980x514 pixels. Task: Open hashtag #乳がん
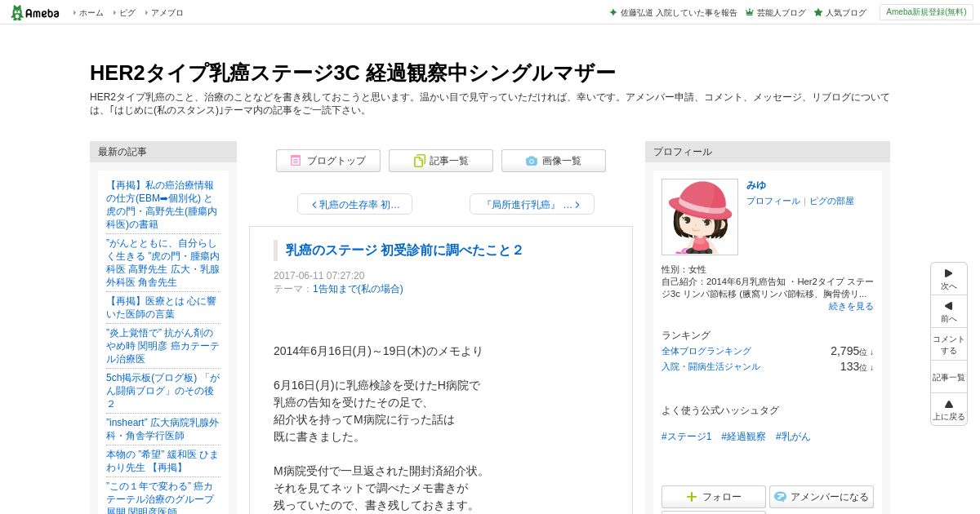coord(793,436)
